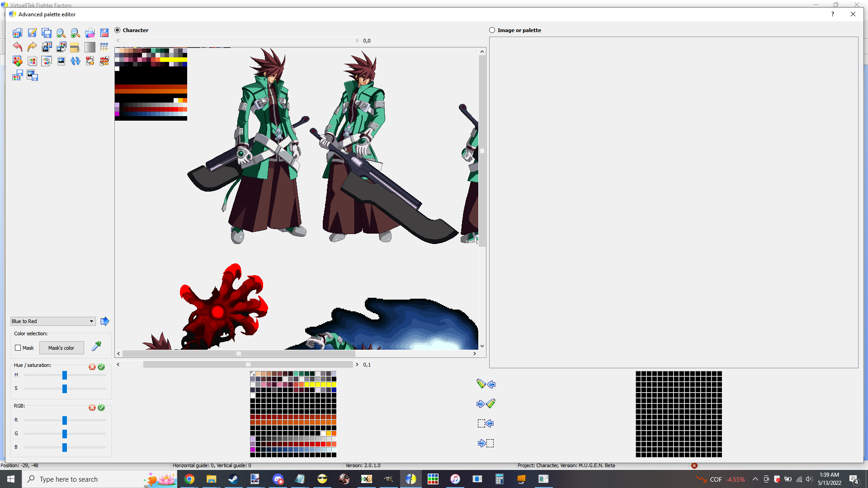Click the grayscale gradient icon
868x488 pixels.
tap(90, 47)
